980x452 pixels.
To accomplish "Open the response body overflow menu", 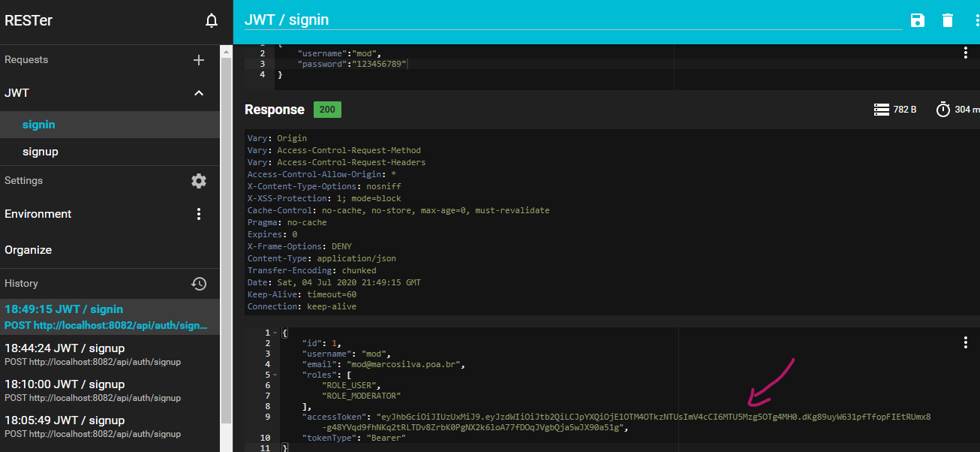I will point(965,342).
